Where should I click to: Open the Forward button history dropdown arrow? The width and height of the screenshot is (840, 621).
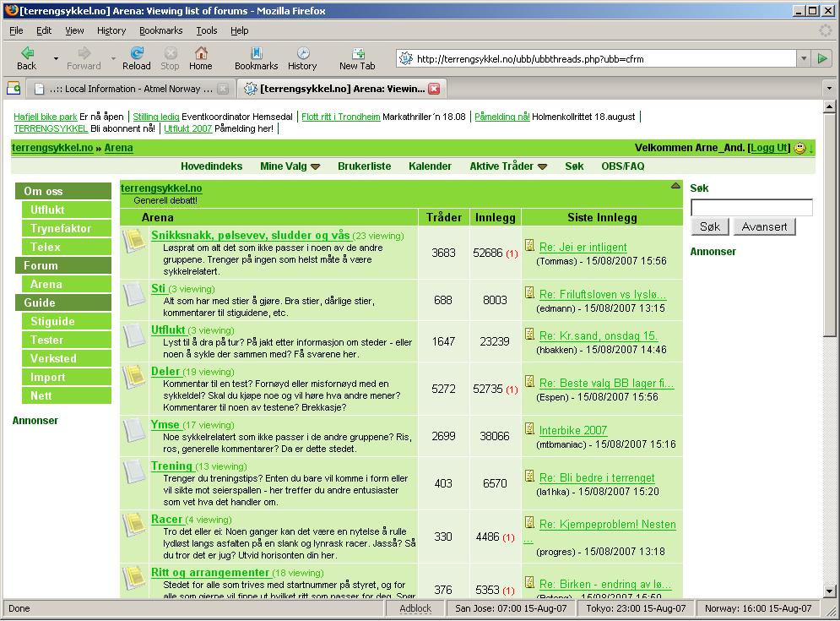(113, 58)
